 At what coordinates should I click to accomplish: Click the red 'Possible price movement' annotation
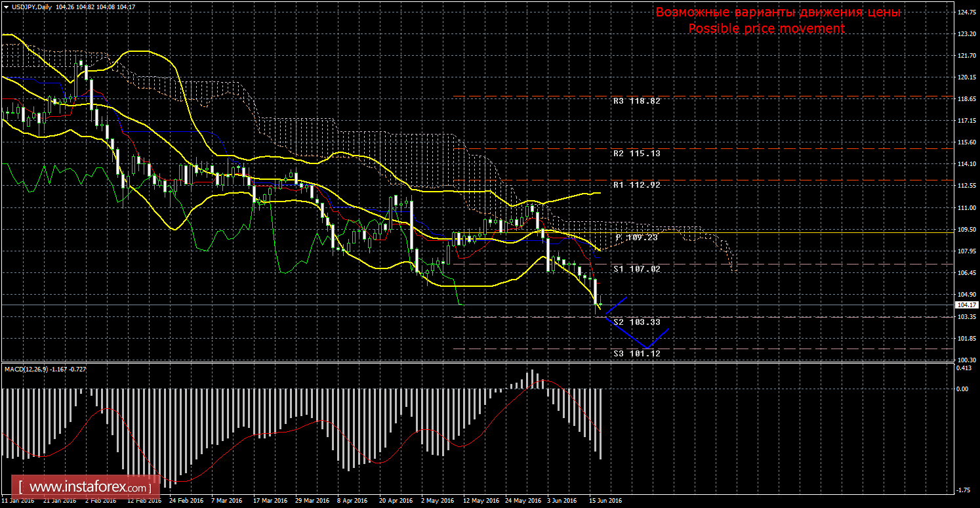766,29
